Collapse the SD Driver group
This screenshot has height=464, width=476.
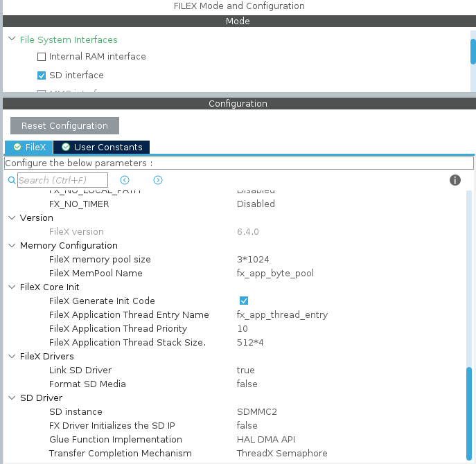click(x=12, y=398)
